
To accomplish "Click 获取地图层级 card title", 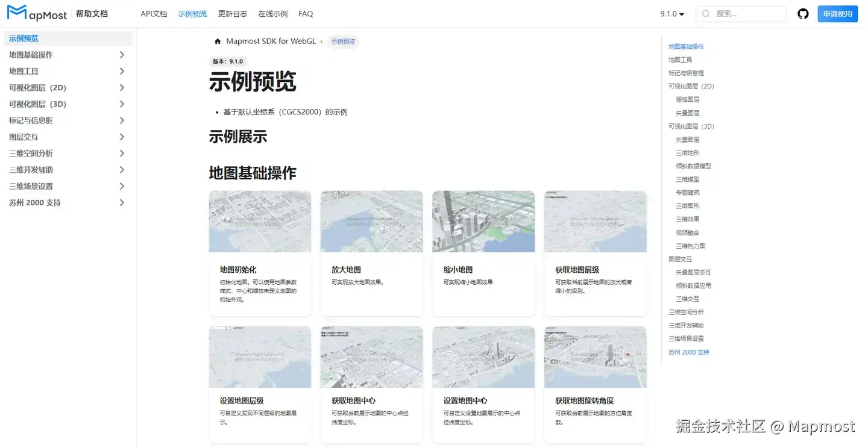I will pos(577,270).
